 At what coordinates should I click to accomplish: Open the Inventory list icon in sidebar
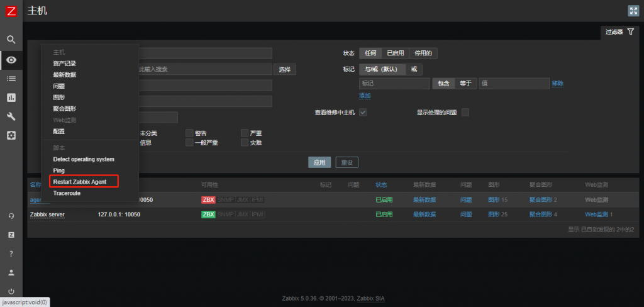click(11, 79)
